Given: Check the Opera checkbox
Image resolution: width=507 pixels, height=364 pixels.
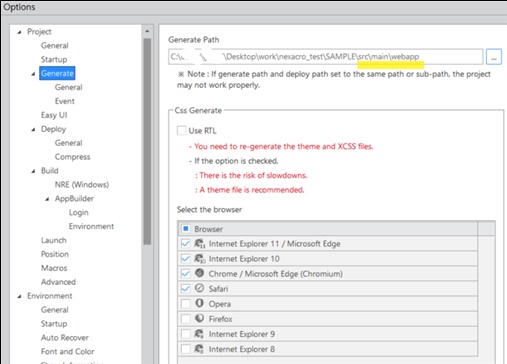Looking at the screenshot, I should point(186,304).
